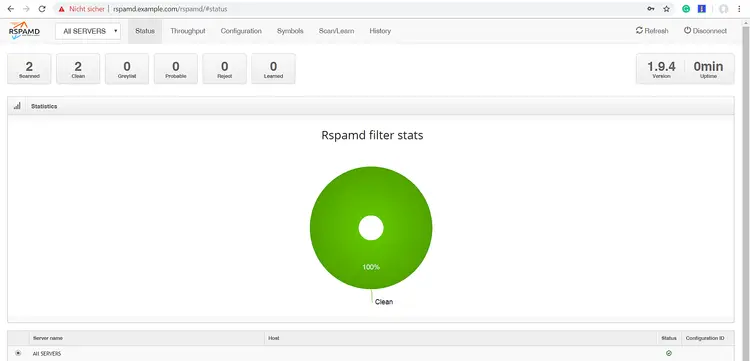
Task: Click the Disconnect button
Action: (706, 31)
